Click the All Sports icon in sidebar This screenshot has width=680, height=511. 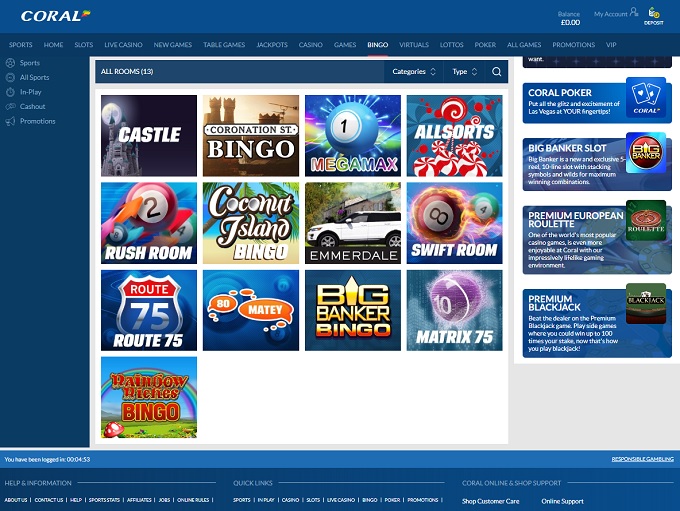10,77
